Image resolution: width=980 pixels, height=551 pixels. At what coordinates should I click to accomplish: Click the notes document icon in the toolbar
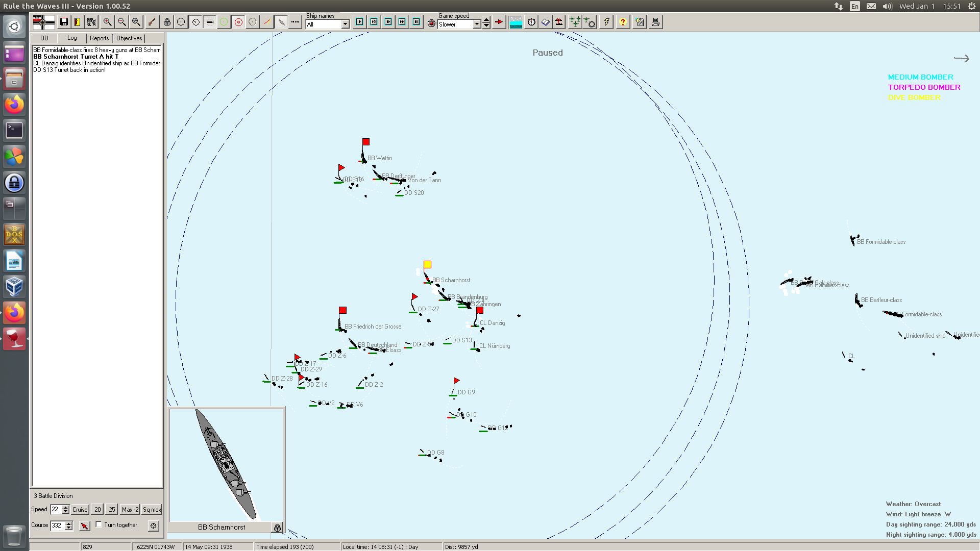640,22
